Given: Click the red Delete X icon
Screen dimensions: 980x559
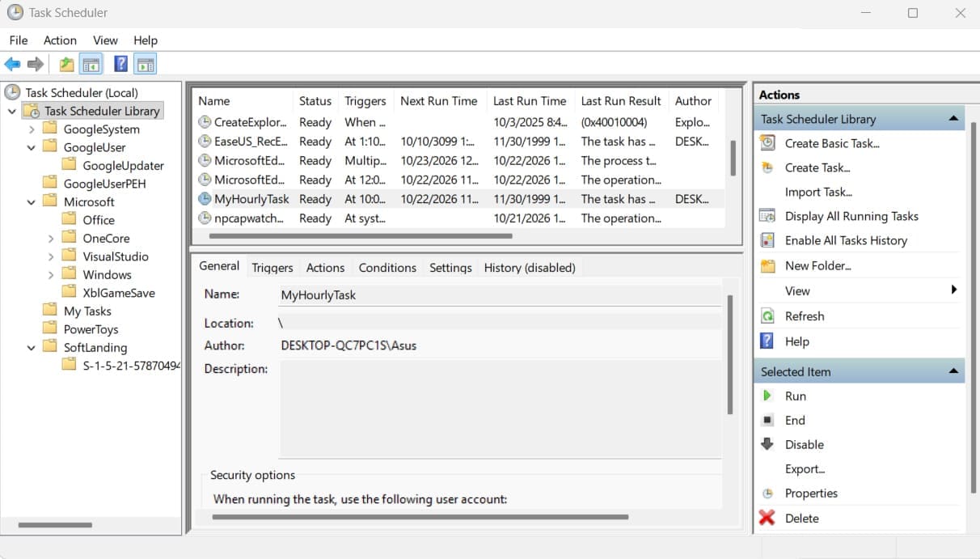Looking at the screenshot, I should coord(767,518).
